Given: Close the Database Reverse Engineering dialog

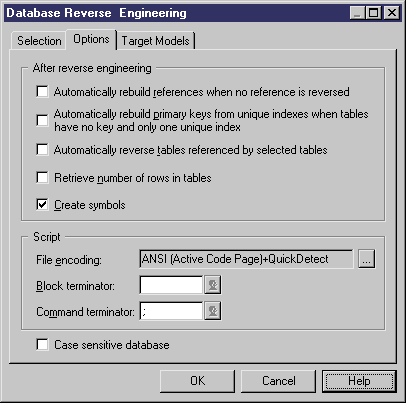Looking at the screenshot, I should click(392, 13).
